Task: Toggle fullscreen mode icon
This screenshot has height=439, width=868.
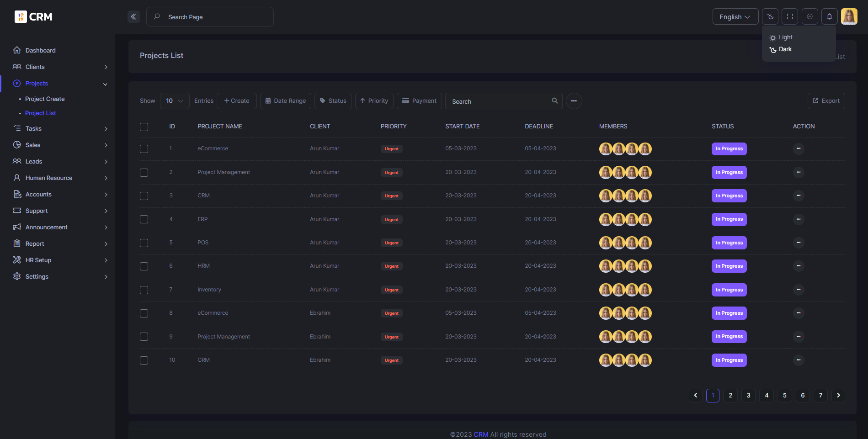Action: coord(790,17)
